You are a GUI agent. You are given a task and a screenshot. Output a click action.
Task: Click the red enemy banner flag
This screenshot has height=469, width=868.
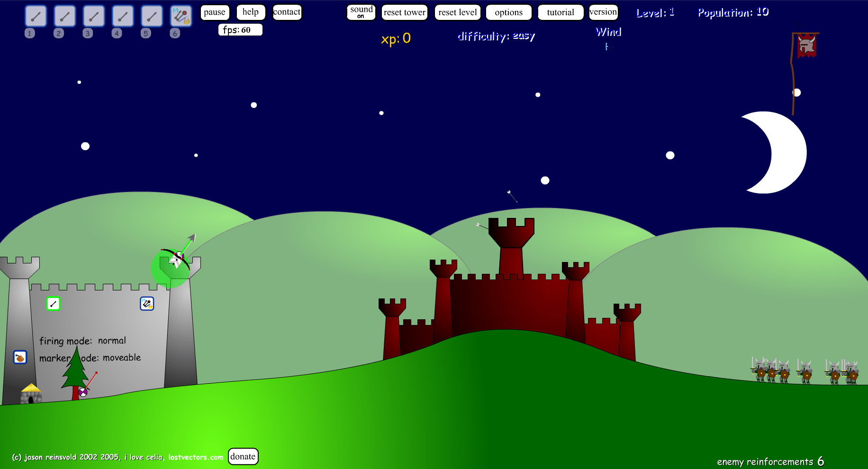pos(807,45)
